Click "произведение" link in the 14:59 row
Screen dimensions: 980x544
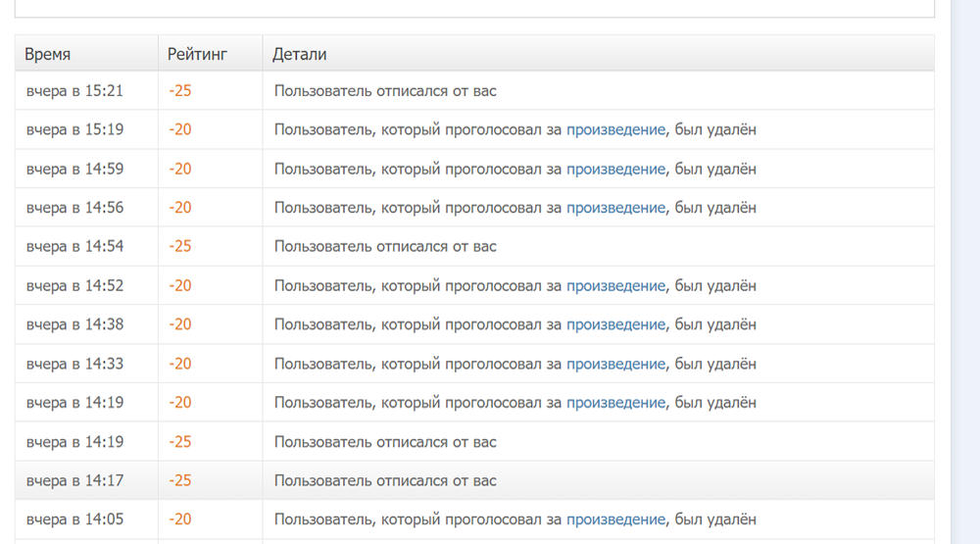(615, 169)
